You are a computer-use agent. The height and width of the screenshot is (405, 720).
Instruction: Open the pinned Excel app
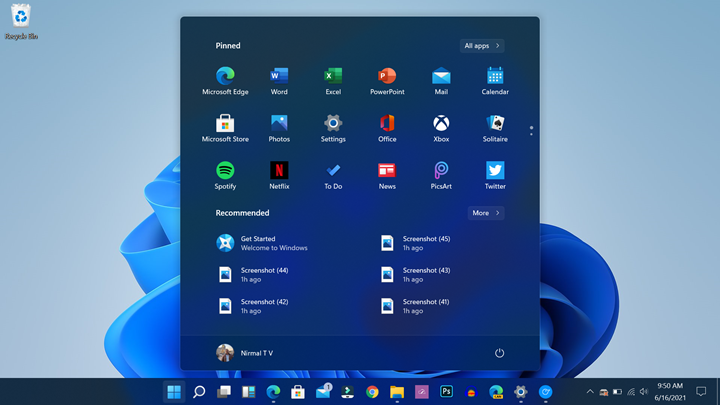(333, 81)
